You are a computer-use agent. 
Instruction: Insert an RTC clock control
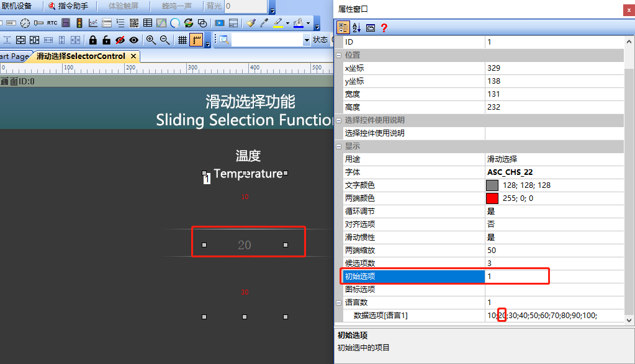point(52,23)
